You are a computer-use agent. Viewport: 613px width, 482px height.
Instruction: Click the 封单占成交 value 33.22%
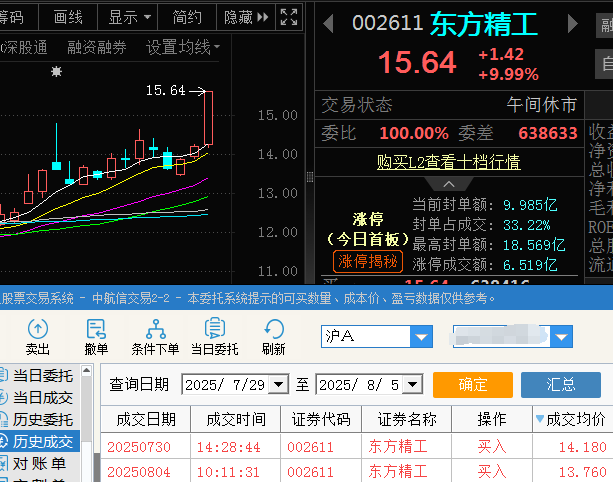point(527,225)
